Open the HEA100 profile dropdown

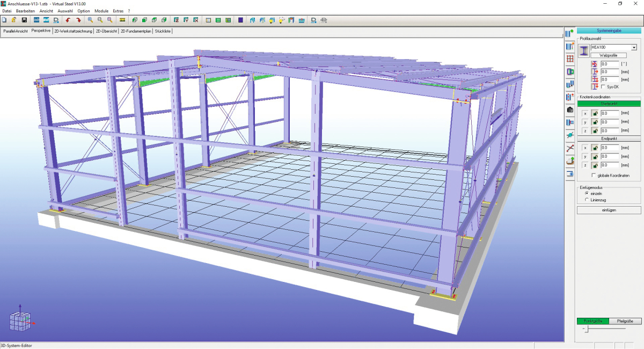[x=633, y=48]
